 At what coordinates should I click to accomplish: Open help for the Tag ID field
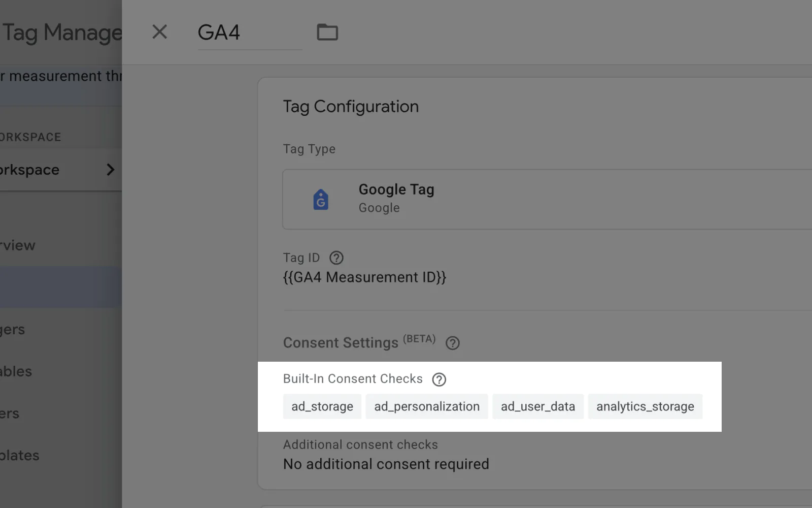coord(336,258)
